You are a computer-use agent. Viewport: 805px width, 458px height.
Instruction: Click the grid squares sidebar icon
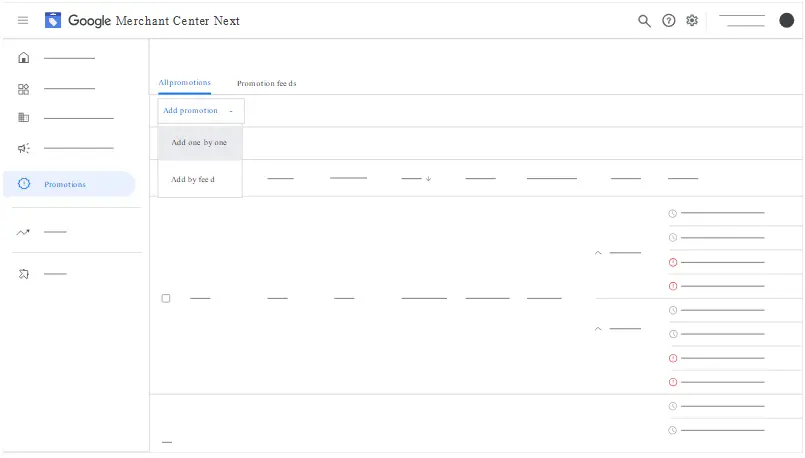24,89
